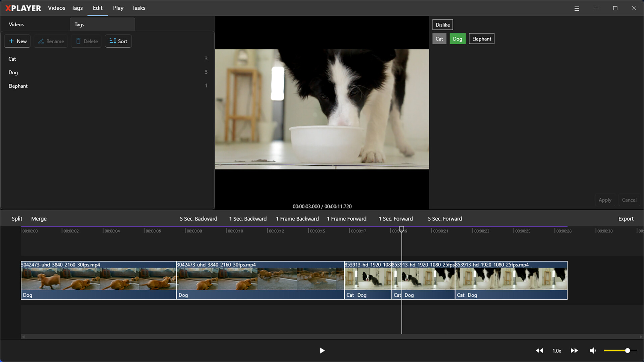Click the timeline horizontal scrollbar
Screen dimensions: 644x362
[x=332, y=337]
